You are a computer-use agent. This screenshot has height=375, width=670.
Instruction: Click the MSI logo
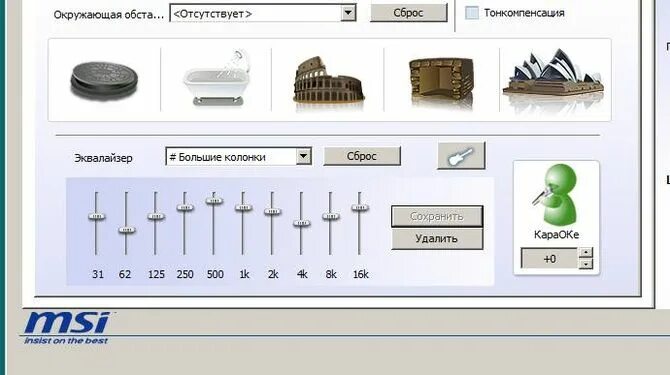point(67,328)
